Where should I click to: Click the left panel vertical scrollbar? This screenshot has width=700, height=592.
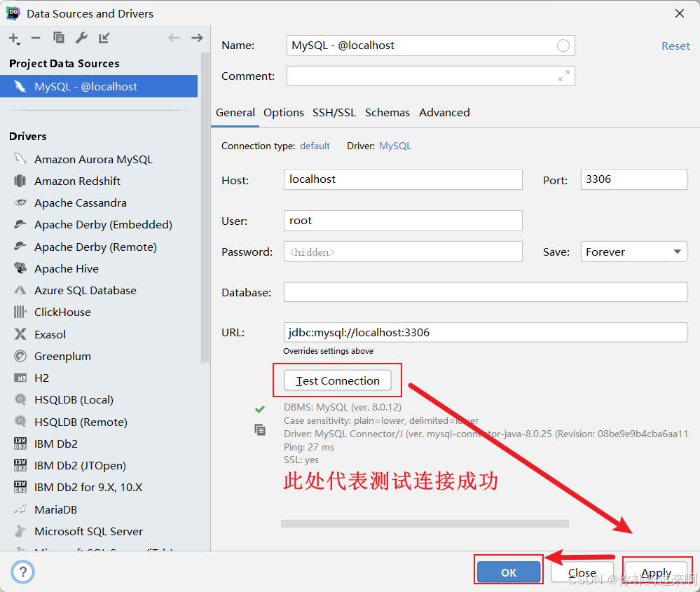coord(205,207)
